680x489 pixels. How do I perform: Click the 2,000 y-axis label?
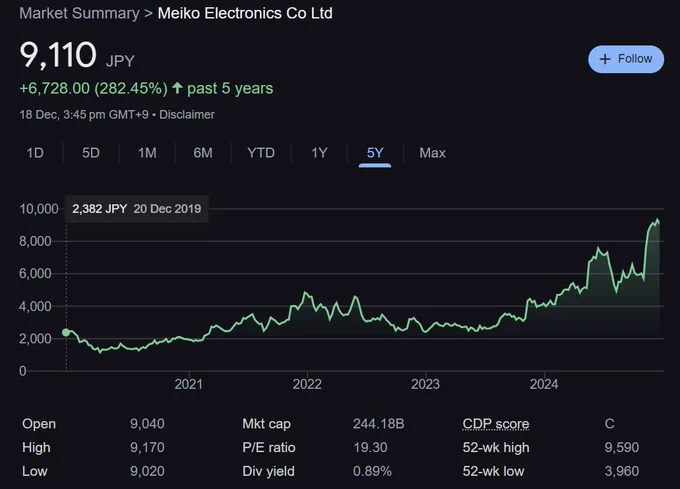(35, 339)
